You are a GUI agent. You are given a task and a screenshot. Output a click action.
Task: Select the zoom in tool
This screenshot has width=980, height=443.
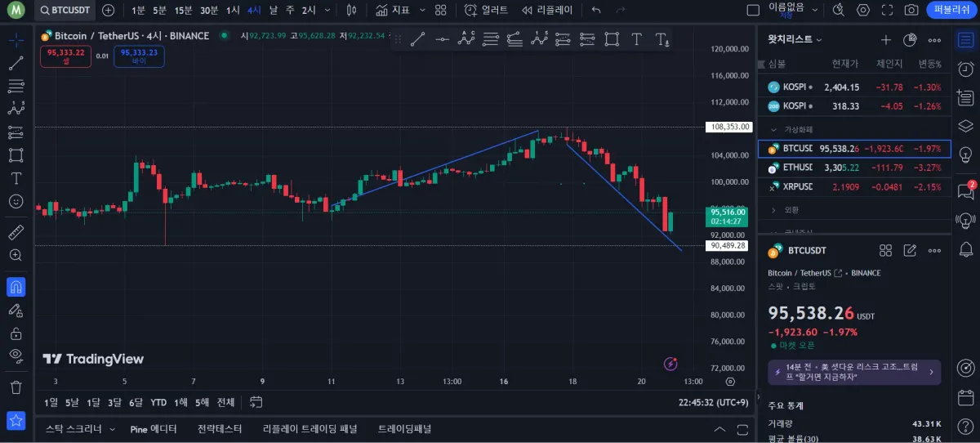[x=16, y=255]
